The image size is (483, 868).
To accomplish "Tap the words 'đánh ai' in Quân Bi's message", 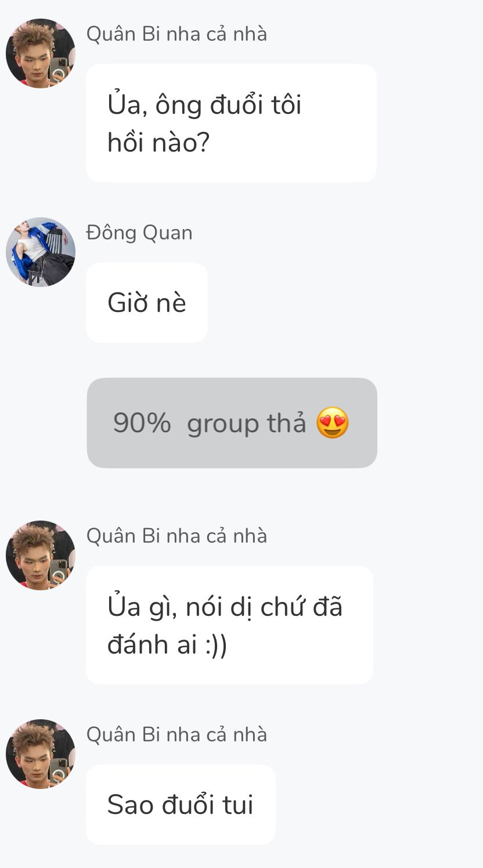I will [x=153, y=645].
